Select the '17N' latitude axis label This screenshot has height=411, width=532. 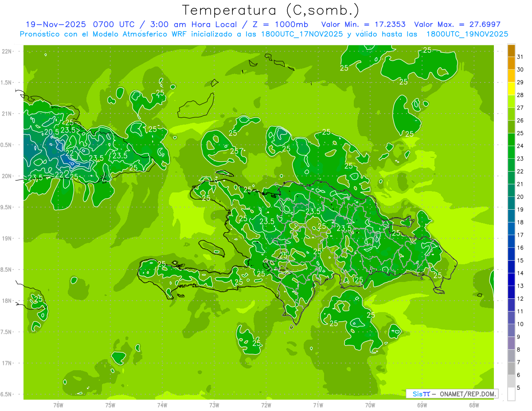click(x=7, y=364)
